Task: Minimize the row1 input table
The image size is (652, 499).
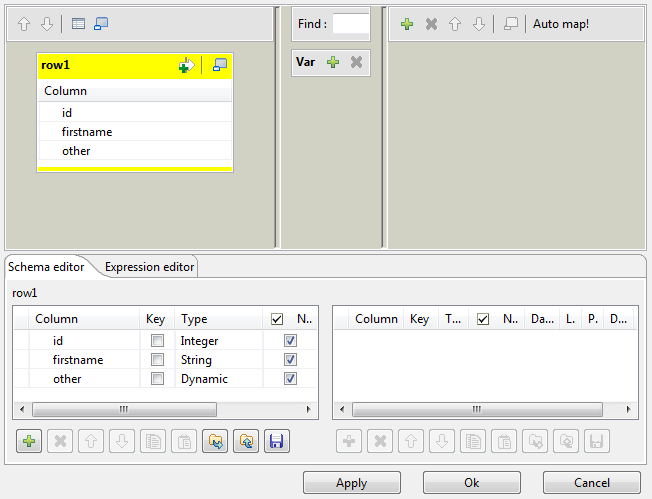Action: (x=220, y=65)
